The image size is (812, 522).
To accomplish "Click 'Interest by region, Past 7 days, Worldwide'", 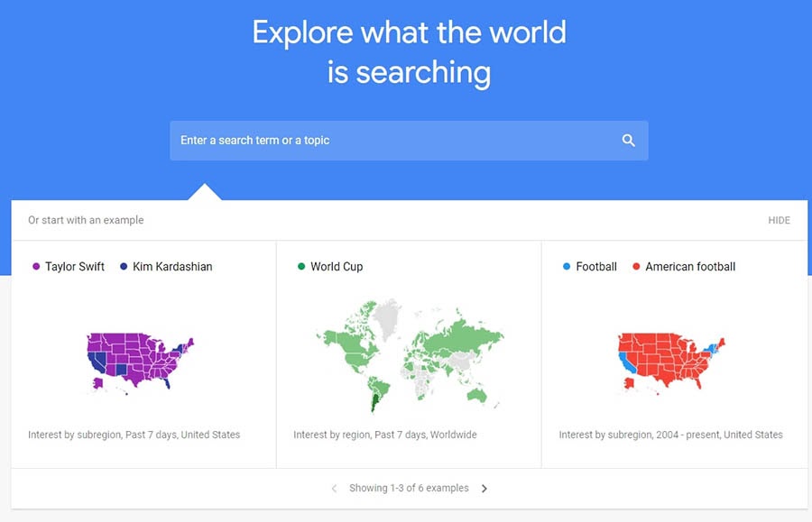I will [384, 435].
